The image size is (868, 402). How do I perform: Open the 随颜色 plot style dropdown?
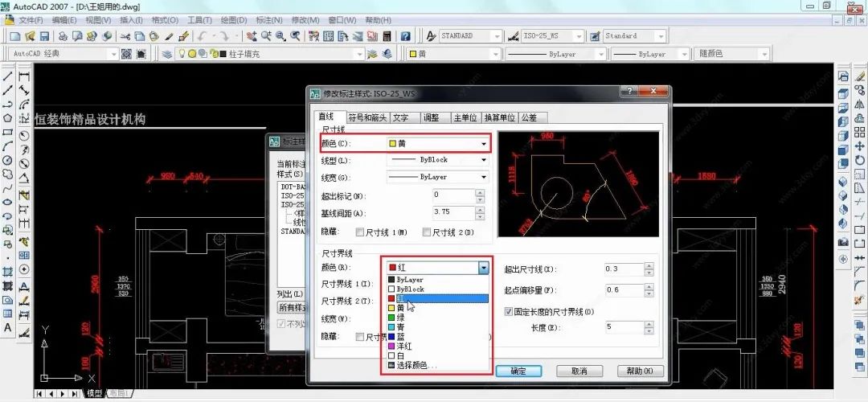(731, 54)
